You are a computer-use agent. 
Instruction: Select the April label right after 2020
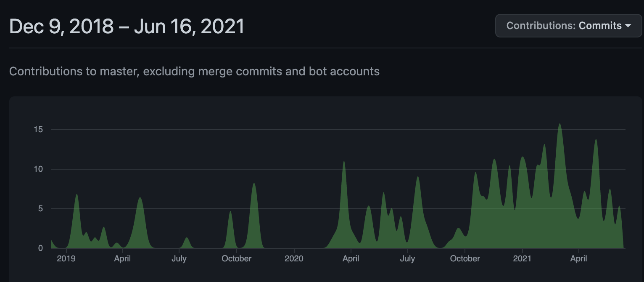351,258
